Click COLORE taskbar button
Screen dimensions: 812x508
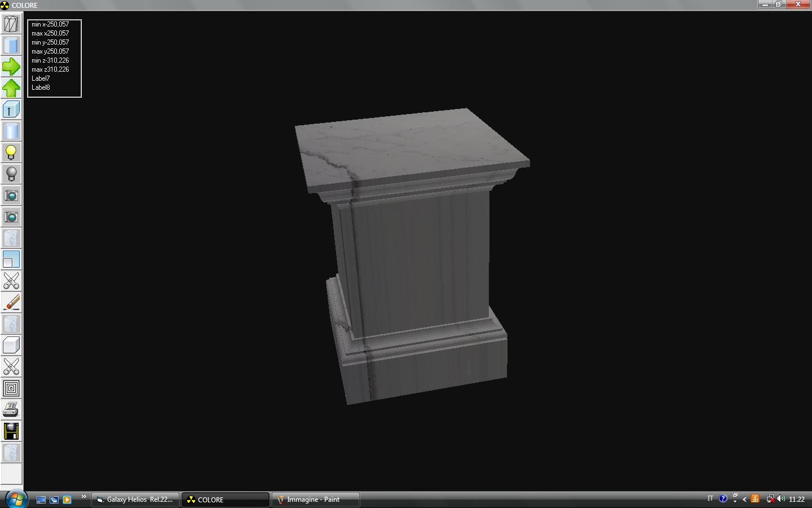coord(225,500)
